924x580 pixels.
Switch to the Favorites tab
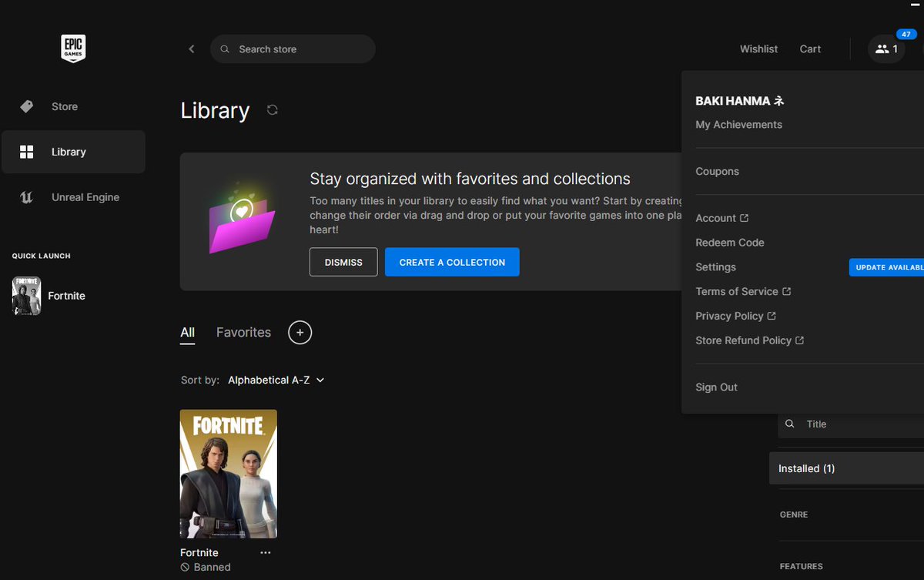pos(243,333)
